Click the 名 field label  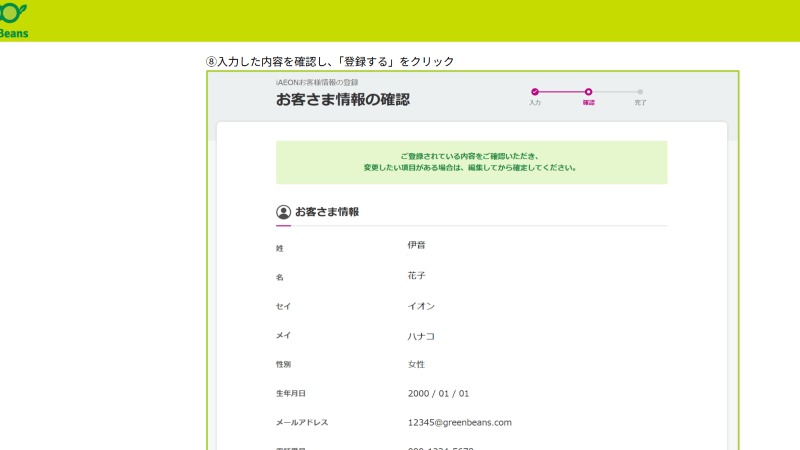(x=280, y=278)
